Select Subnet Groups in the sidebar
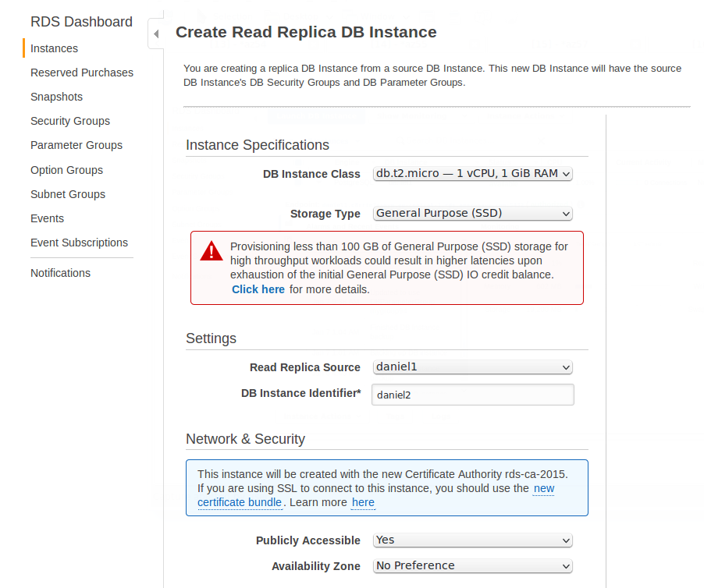The height and width of the screenshot is (588, 704). coord(68,194)
